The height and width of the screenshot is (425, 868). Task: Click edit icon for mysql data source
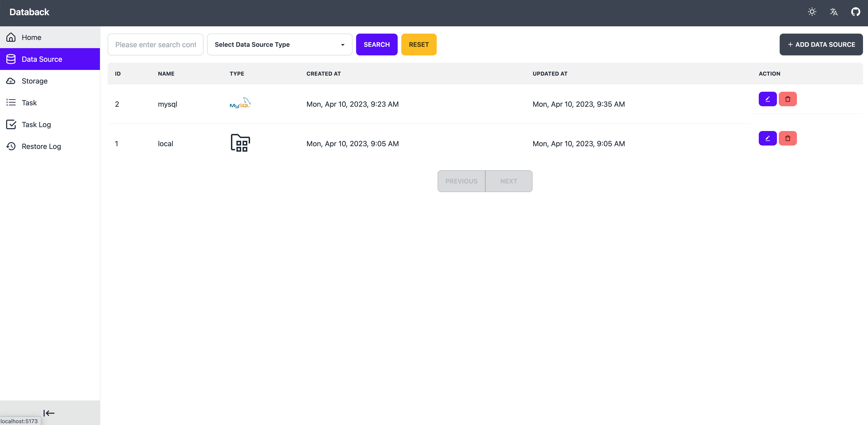point(768,99)
